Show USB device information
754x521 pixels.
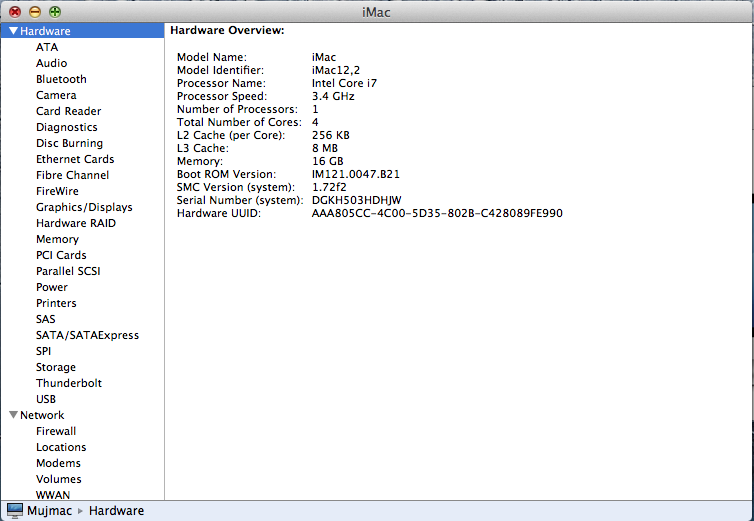(46, 399)
